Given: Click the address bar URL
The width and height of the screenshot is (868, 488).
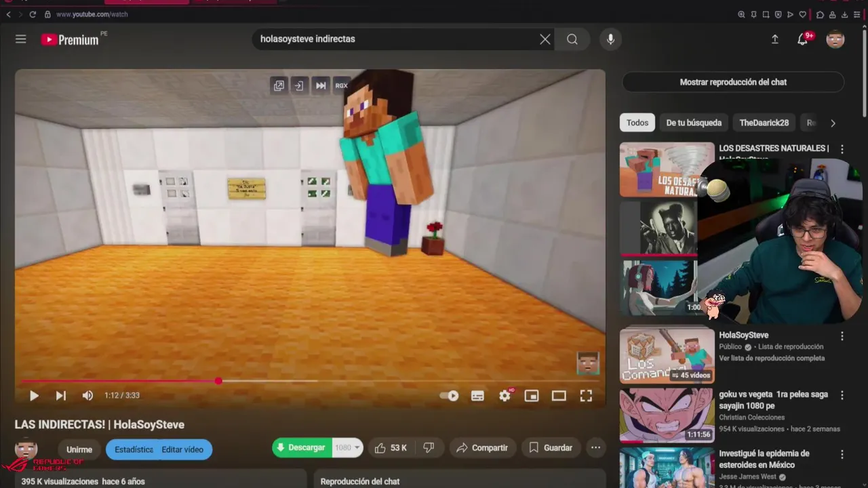Looking at the screenshot, I should click(92, 14).
